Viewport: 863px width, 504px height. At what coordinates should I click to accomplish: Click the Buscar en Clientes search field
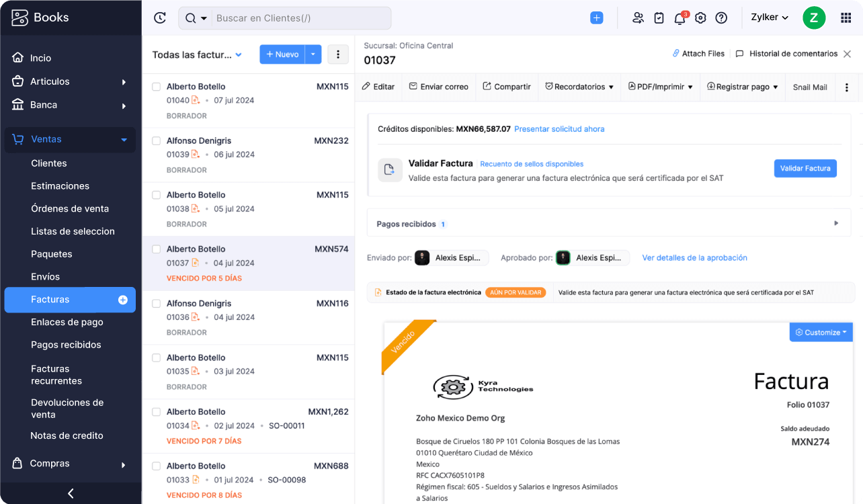pyautogui.click(x=300, y=18)
